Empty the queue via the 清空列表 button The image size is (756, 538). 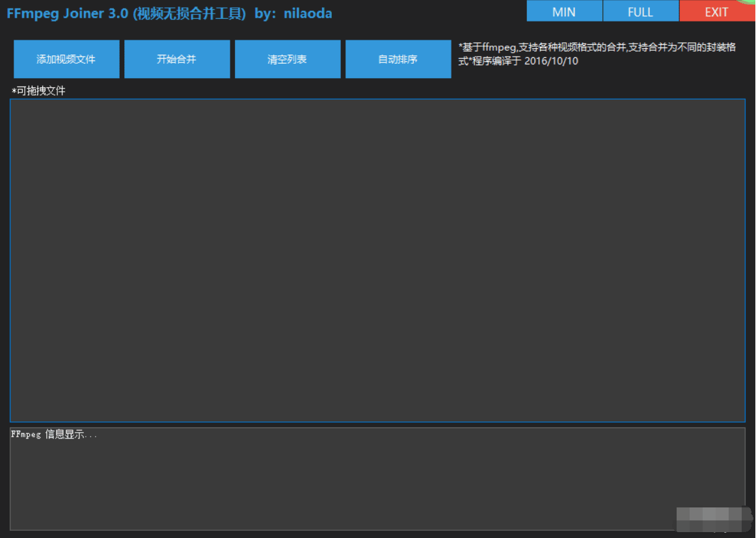(287, 59)
